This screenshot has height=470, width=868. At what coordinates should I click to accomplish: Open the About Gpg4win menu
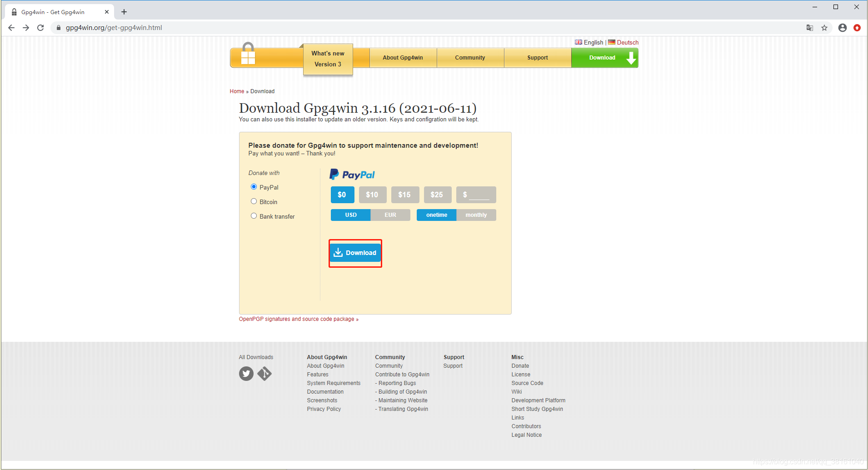coord(403,58)
